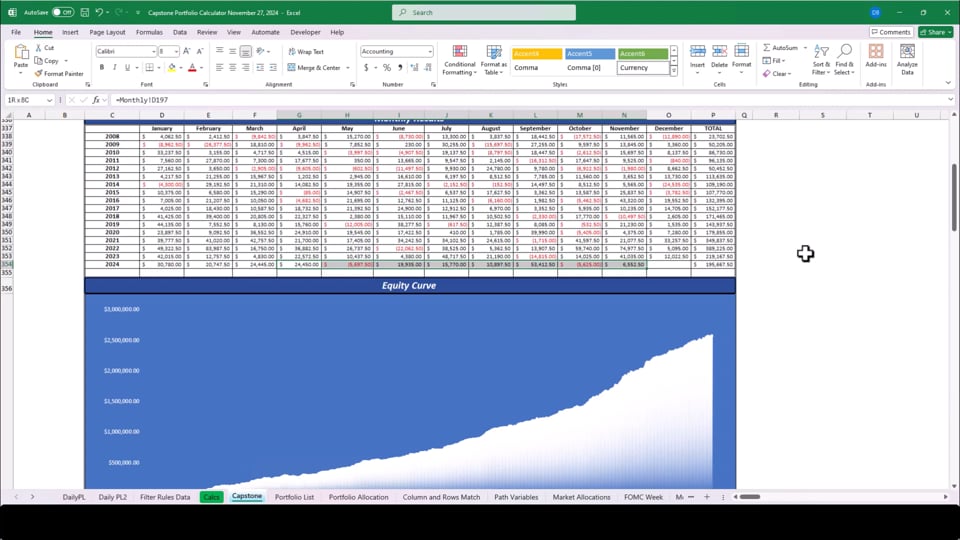Viewport: 960px width, 540px height.
Task: Click the Insert Function fx button
Action: [96, 100]
